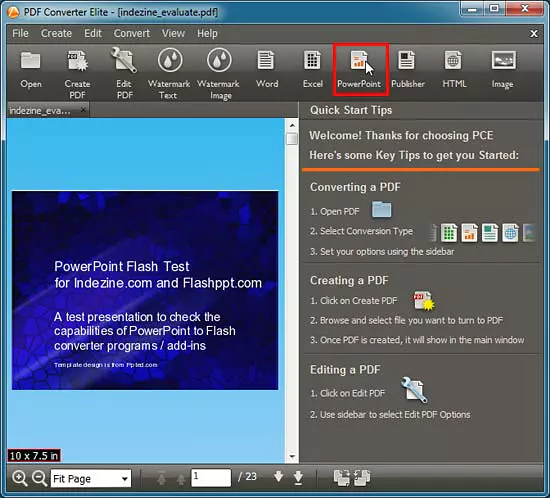The width and height of the screenshot is (550, 498).
Task: Go to first page arrow
Action: pos(161,478)
